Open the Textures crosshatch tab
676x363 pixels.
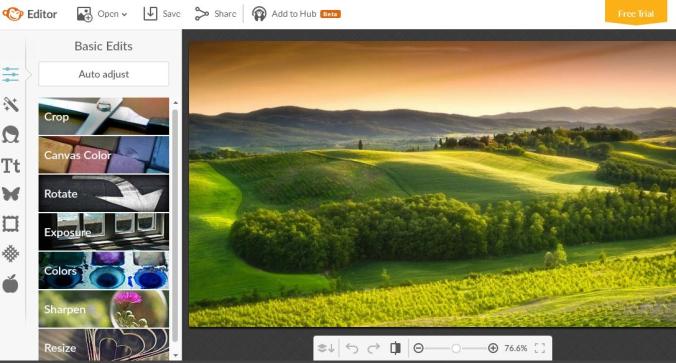[x=11, y=254]
